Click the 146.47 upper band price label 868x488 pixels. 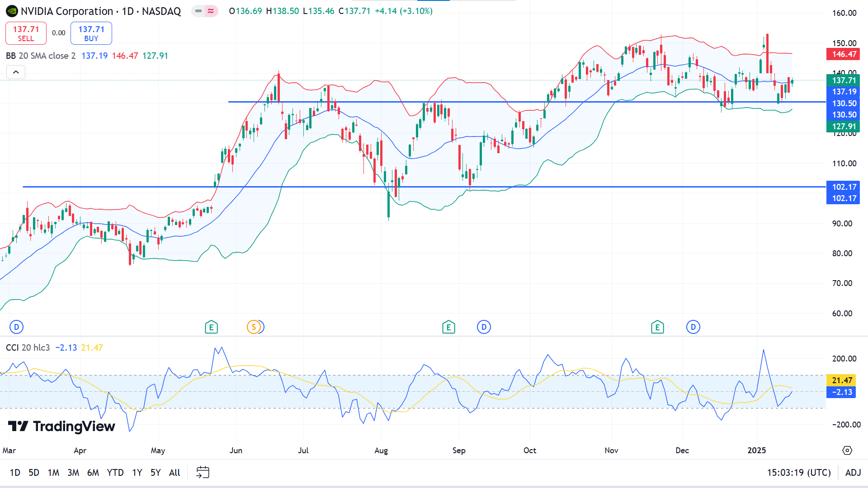coord(844,54)
